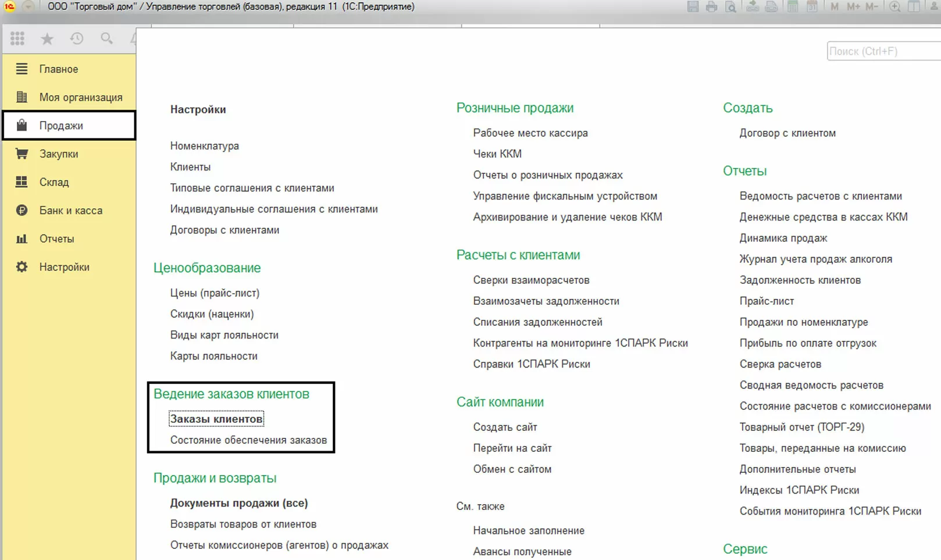Open the Calendar toolbar icon

coord(812,6)
